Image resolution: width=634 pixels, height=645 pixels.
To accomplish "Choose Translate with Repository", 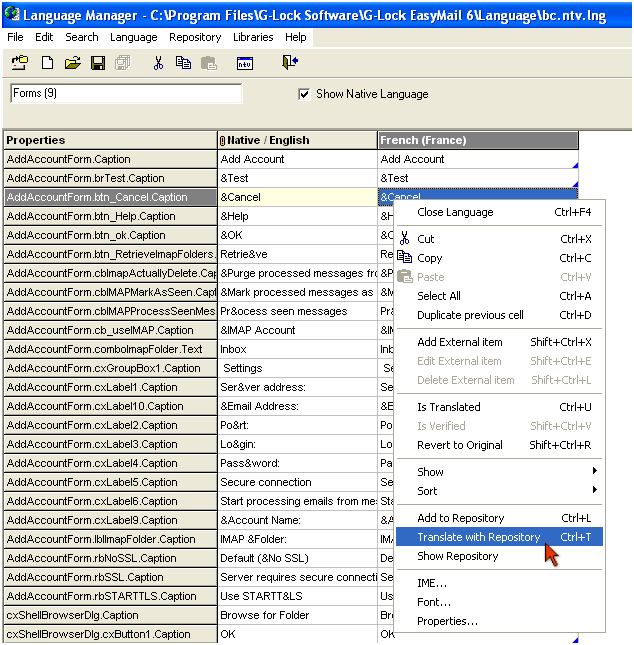I will click(x=499, y=537).
